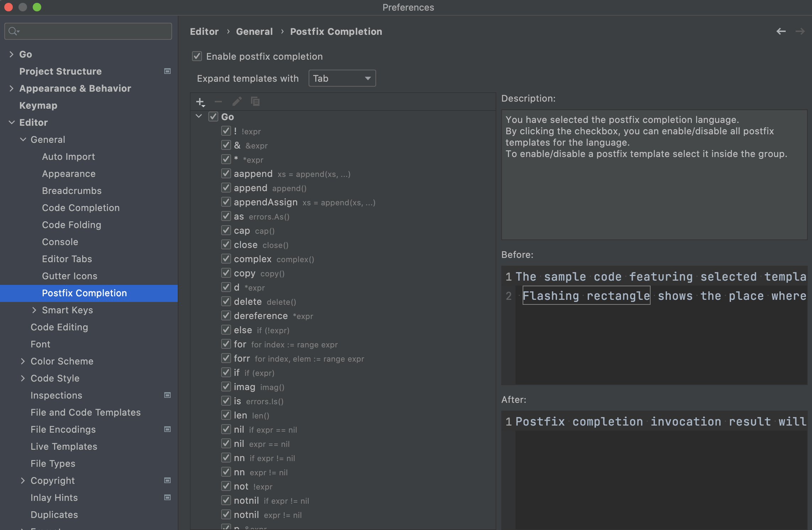Select the Code Completion settings page
Screen dimensions: 812x530
(x=81, y=208)
